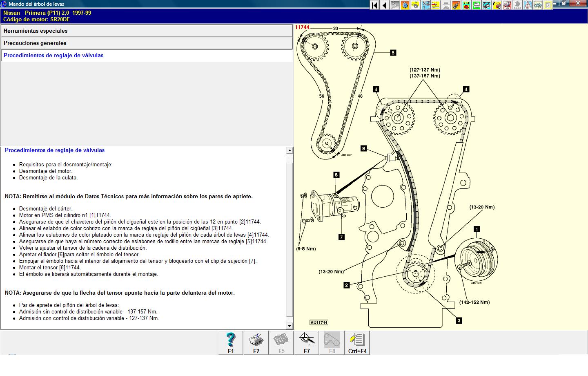Open the green printer icon in the toolbar
Image resolution: width=588 pixels, height=376 pixels.
point(477,5)
